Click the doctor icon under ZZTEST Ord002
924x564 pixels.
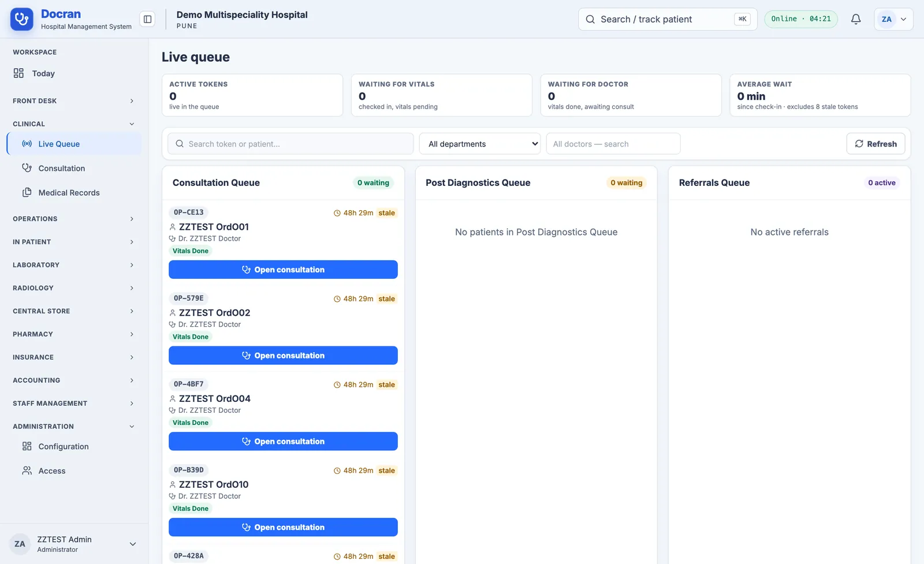click(x=172, y=324)
